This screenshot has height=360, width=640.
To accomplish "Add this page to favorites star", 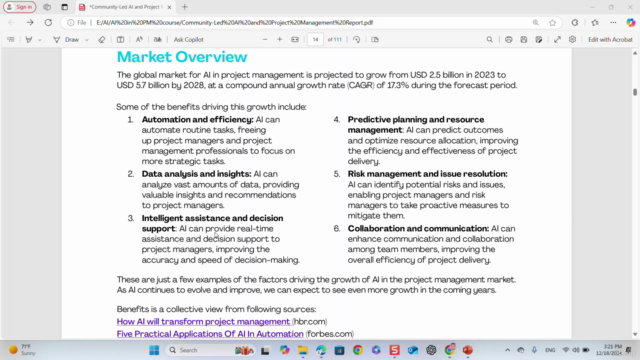I will [553, 22].
